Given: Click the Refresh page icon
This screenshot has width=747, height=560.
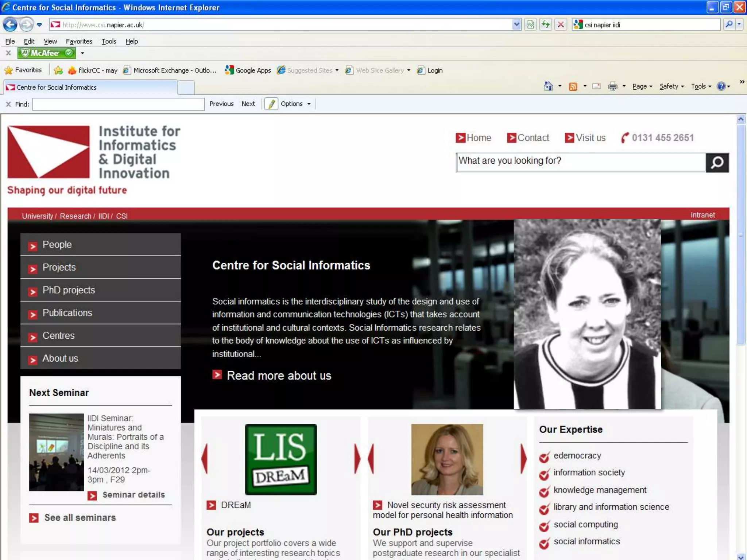Looking at the screenshot, I should 545,25.
